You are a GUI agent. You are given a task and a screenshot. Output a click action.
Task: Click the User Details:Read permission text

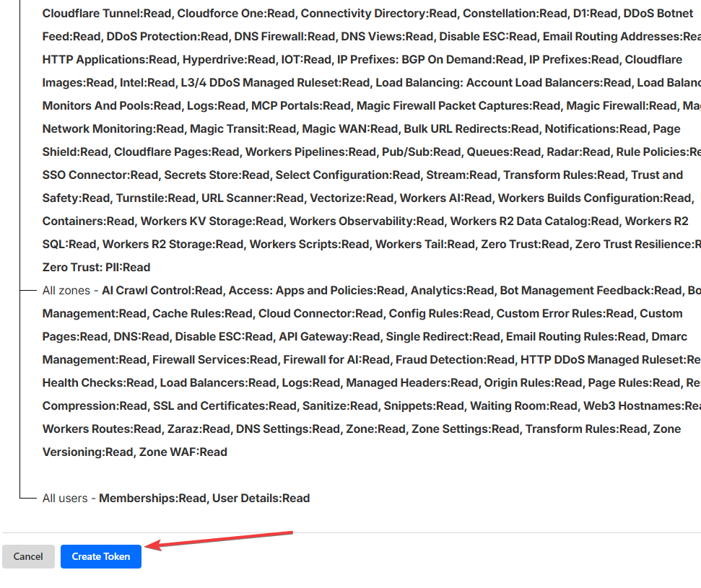pos(261,498)
